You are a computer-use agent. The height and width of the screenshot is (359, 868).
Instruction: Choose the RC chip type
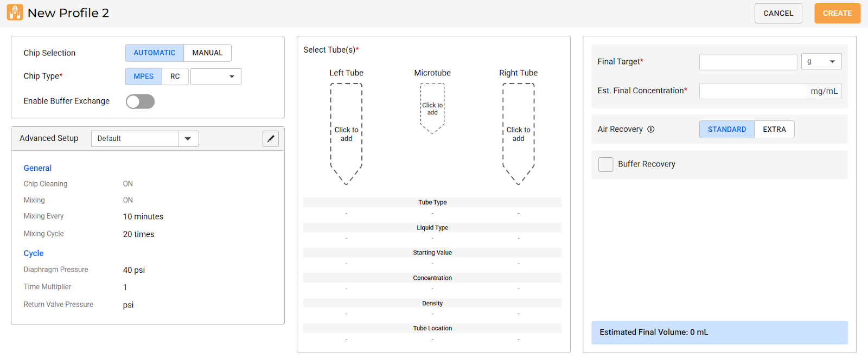point(175,76)
